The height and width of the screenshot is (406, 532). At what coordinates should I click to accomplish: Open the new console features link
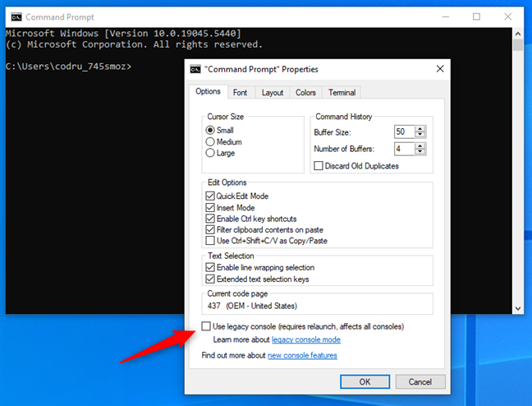click(x=302, y=355)
